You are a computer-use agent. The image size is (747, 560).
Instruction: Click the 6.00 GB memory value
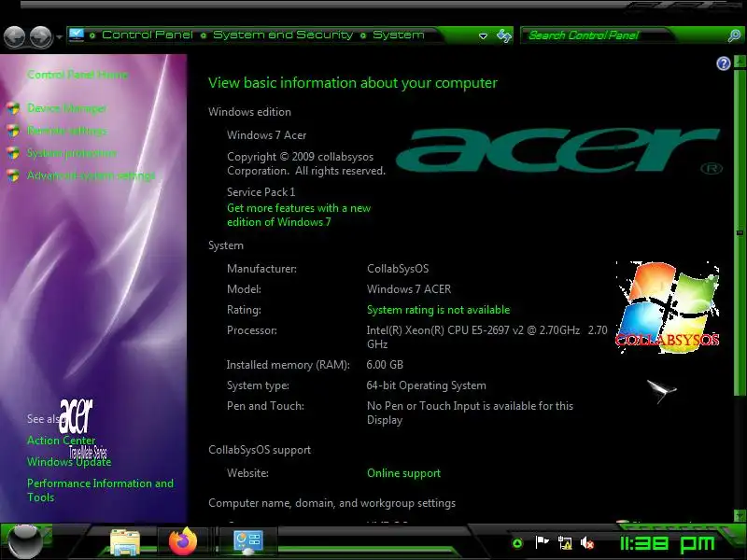click(x=385, y=365)
